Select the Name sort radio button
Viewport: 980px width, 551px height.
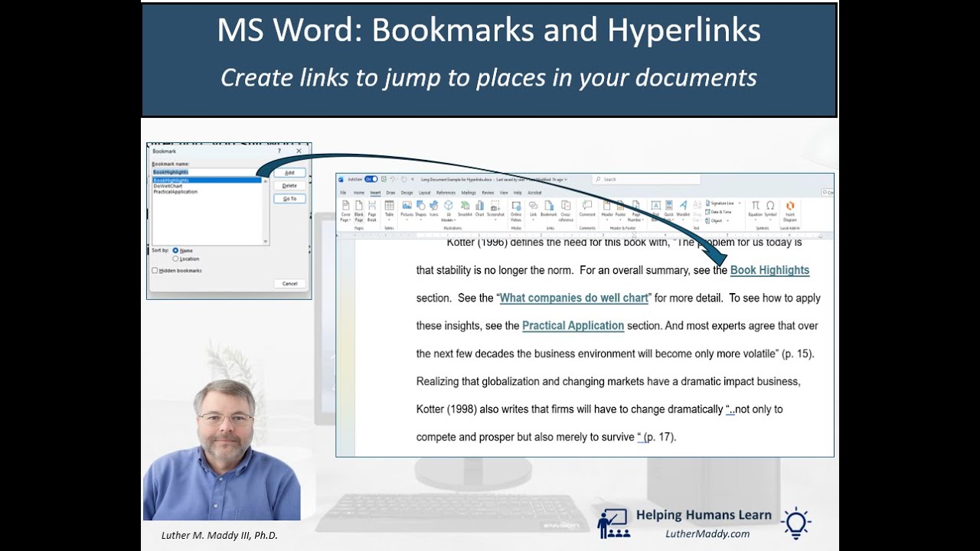[176, 250]
